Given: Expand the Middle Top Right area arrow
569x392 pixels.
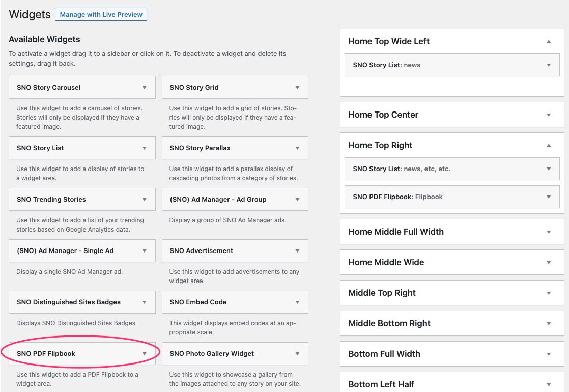Looking at the screenshot, I should click(x=549, y=293).
